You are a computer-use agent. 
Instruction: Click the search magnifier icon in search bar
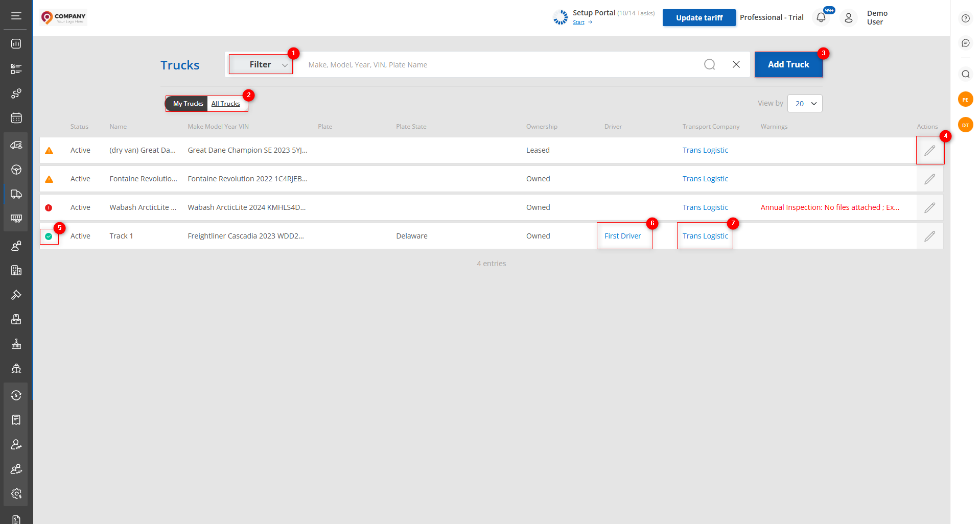709,64
